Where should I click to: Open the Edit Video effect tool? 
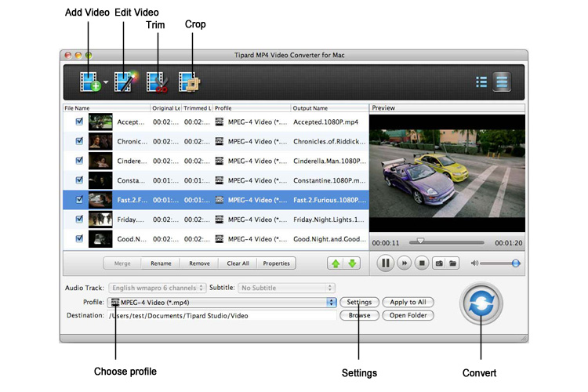click(x=125, y=82)
